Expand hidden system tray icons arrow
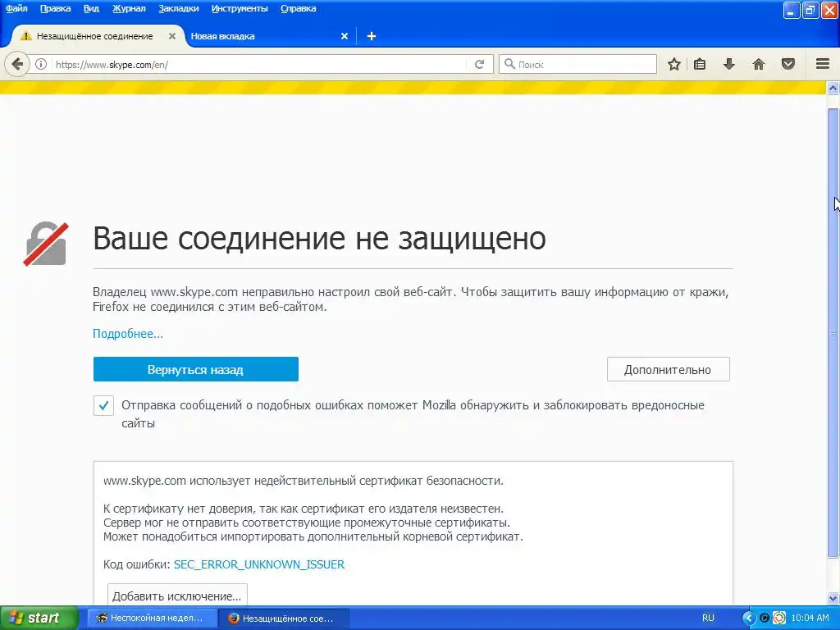 pyautogui.click(x=748, y=619)
